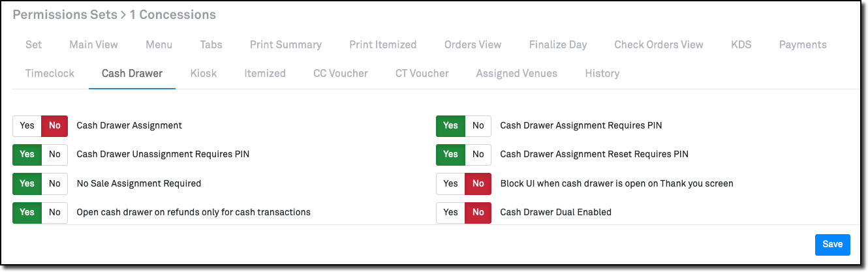868x272 pixels.
Task: Choose No for open cash drawer on refunds
Action: (x=55, y=212)
